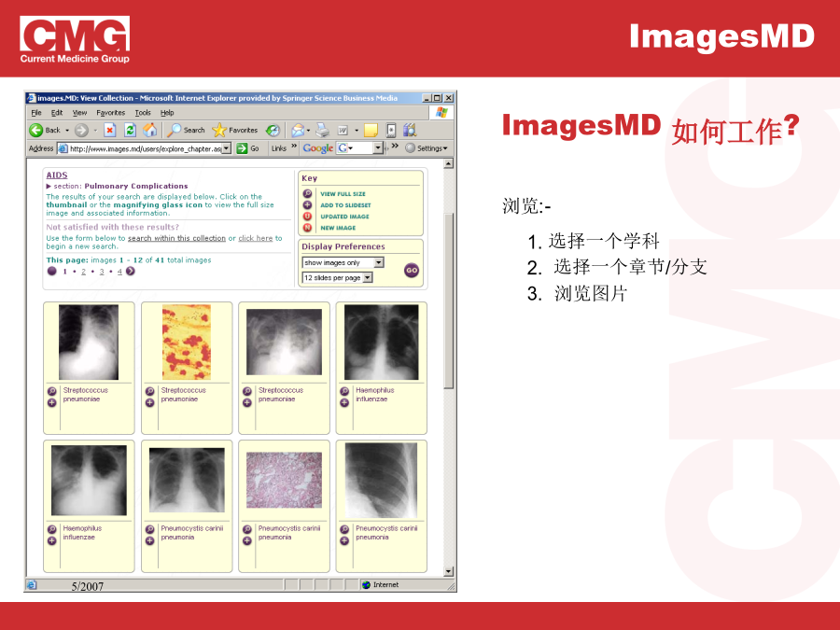Open the '12 slides per page' dropdown
The height and width of the screenshot is (630, 840).
point(368,277)
